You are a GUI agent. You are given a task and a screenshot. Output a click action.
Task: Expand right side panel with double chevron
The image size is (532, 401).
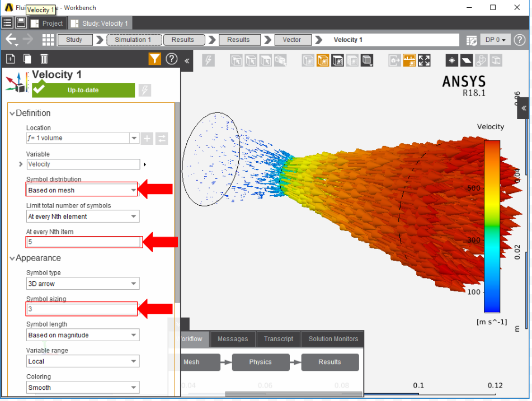[524, 108]
